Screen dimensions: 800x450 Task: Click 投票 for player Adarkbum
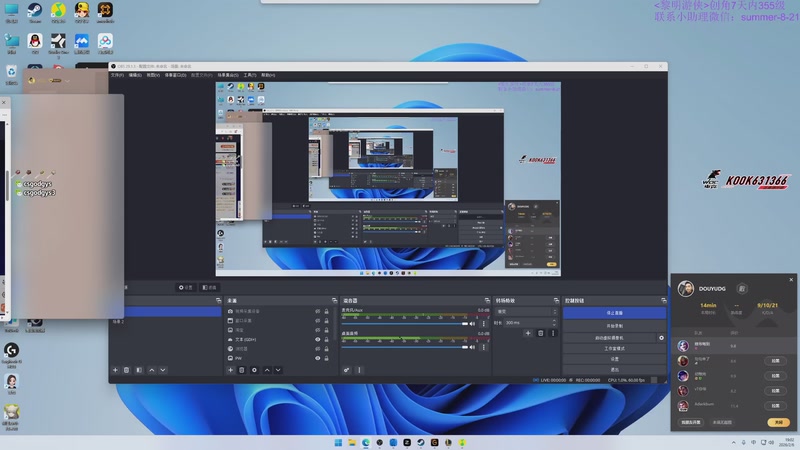(x=775, y=406)
